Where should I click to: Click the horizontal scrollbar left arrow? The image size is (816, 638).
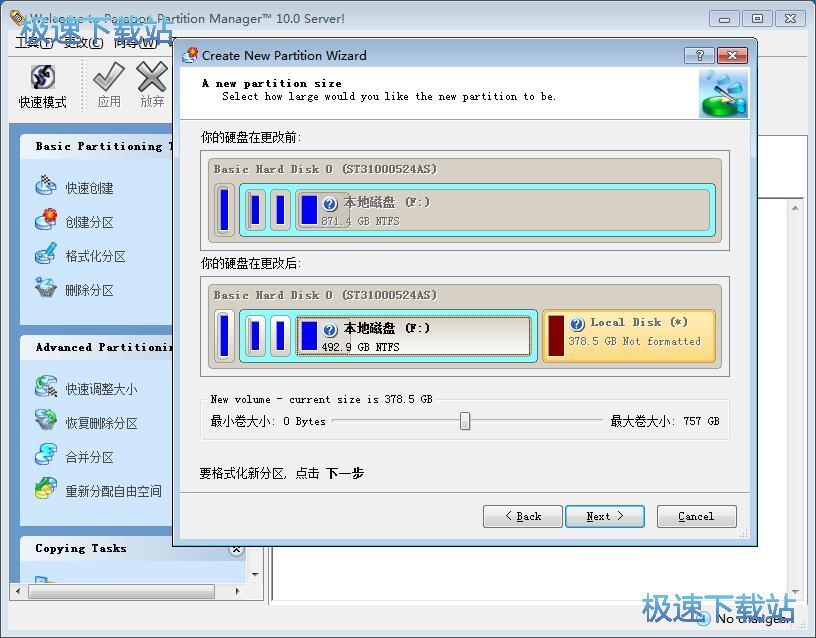coord(19,591)
